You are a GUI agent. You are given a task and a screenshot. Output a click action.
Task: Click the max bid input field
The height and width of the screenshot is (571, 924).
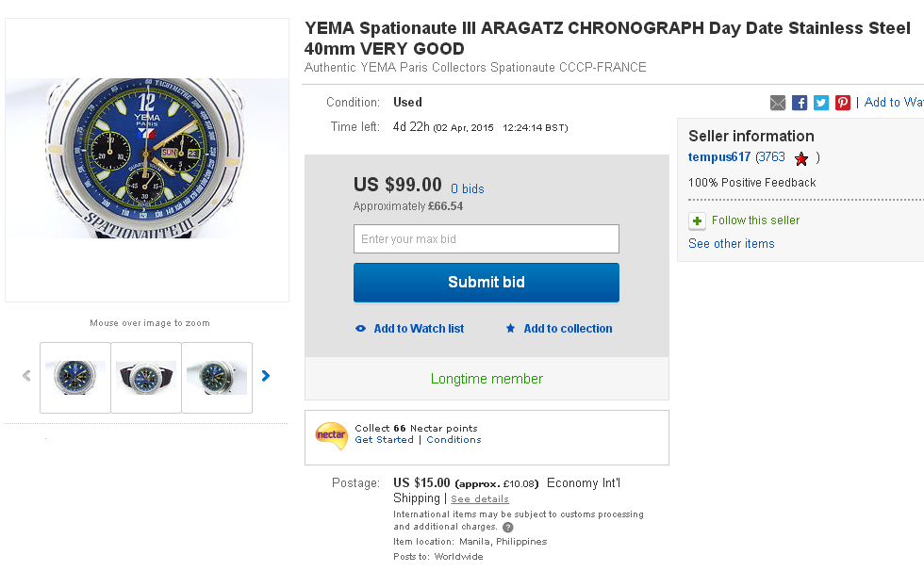486,238
